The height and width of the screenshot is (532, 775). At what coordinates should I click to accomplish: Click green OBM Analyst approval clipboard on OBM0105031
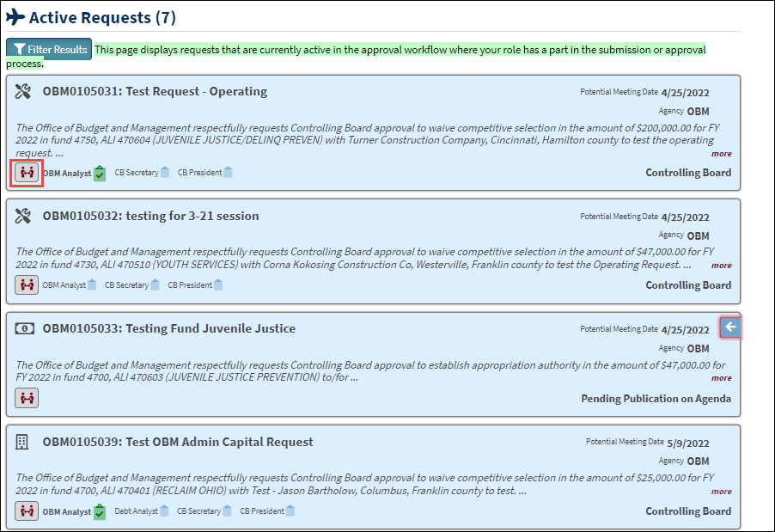100,174
